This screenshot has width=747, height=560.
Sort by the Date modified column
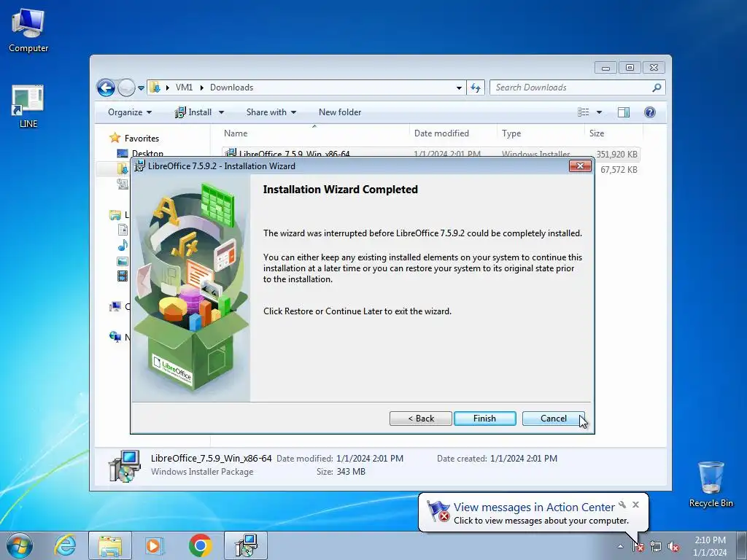pyautogui.click(x=452, y=133)
